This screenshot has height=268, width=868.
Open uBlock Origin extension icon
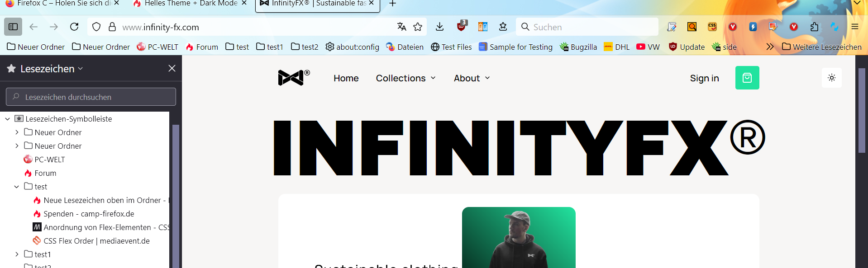462,27
